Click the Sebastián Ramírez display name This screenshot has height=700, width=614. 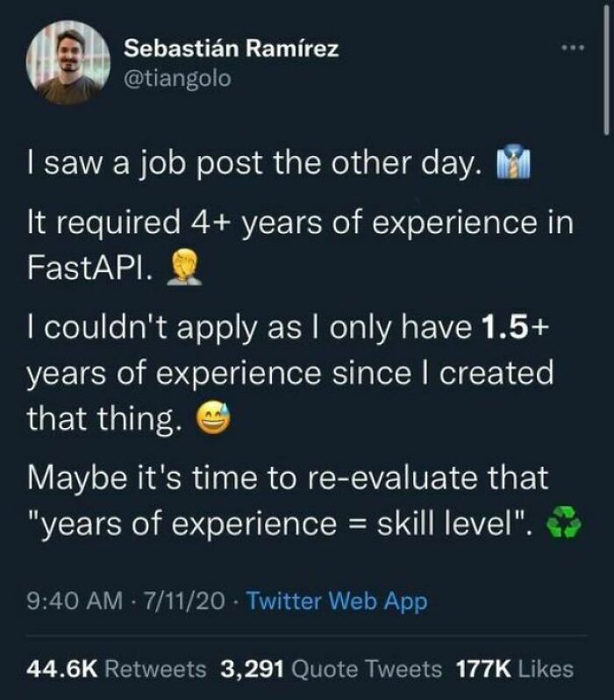click(231, 49)
